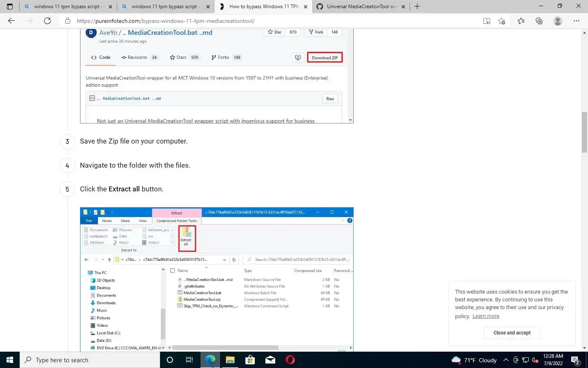The height and width of the screenshot is (368, 588).
Task: Close the first 'windows 11 tpm bypass script' tab
Action: tap(110, 7)
